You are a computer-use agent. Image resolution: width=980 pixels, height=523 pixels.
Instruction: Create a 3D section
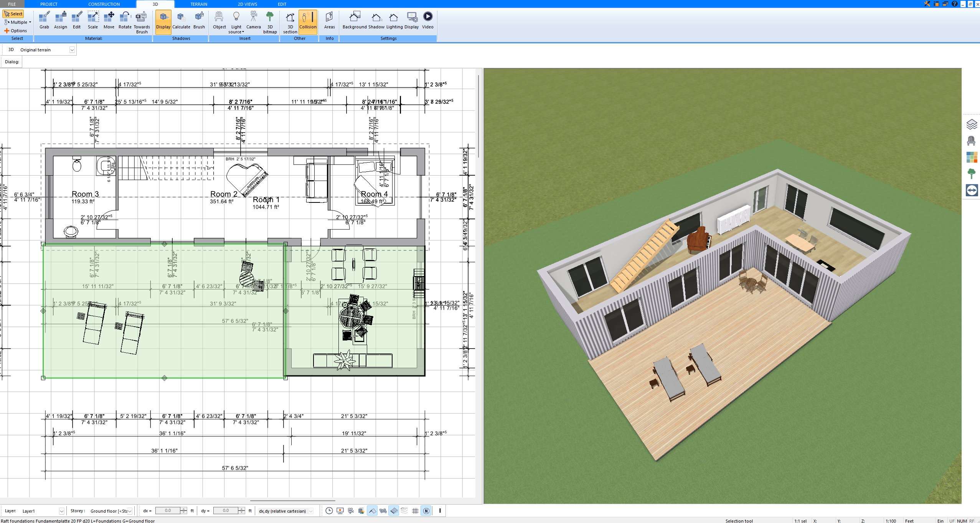point(290,23)
